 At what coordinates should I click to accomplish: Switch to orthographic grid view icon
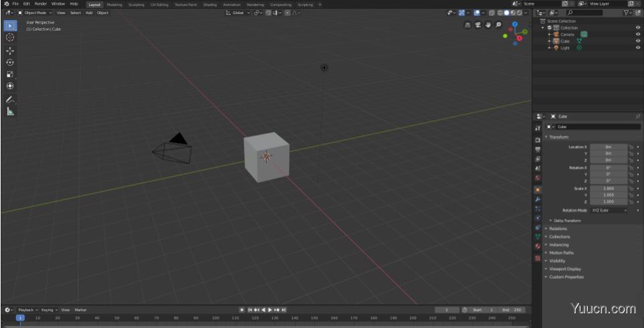(x=467, y=25)
